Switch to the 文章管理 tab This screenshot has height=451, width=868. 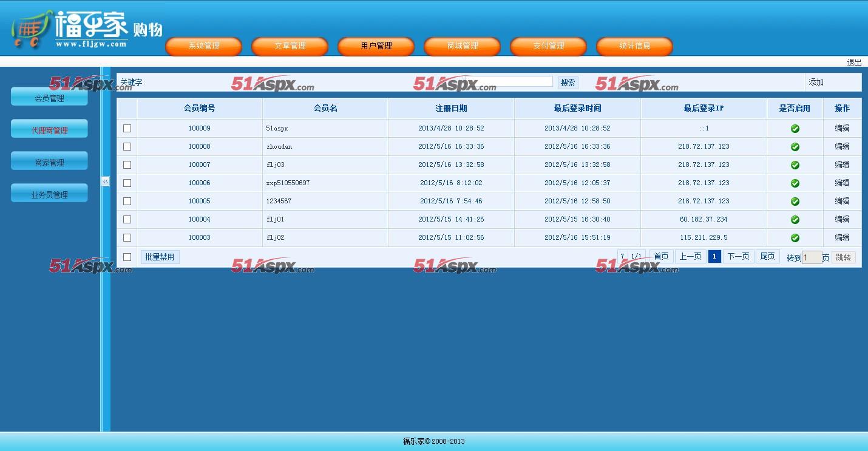coord(290,46)
